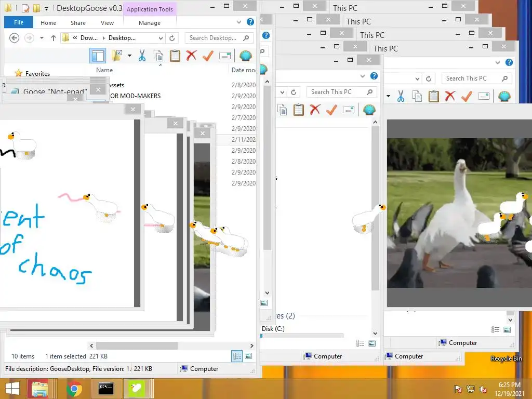Click the Copy icon in DesktopGoose toolbar
The height and width of the screenshot is (399, 532).
(158, 56)
